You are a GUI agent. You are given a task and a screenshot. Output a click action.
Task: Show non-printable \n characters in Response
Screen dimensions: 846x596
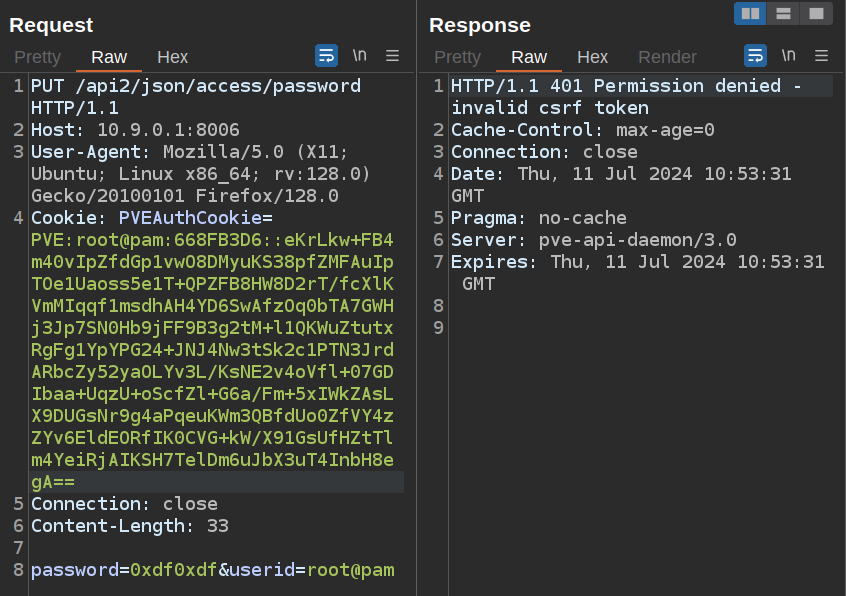788,56
